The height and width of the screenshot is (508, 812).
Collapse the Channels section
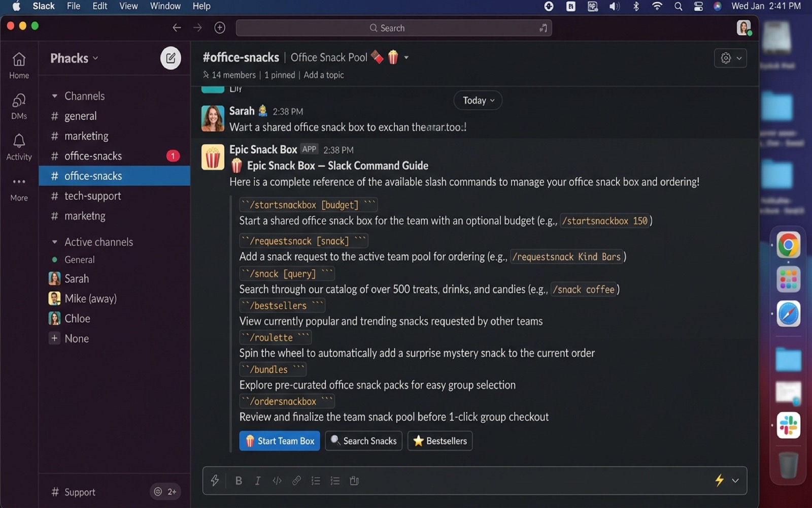[54, 96]
